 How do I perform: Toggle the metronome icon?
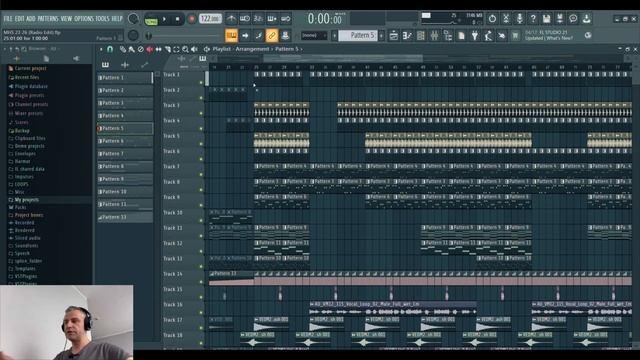[231, 19]
